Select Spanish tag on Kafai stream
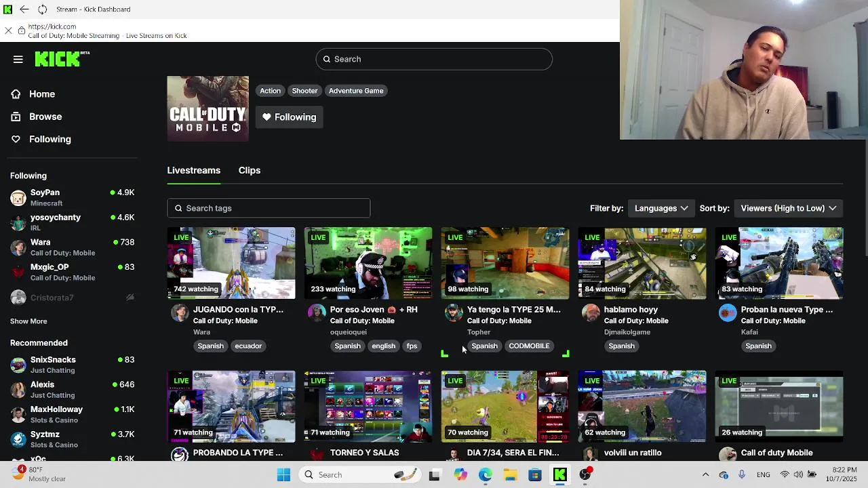This screenshot has width=868, height=488. (758, 346)
